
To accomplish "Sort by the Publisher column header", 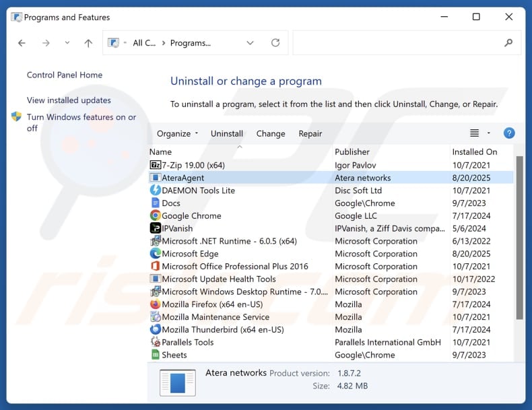I will [x=391, y=151].
